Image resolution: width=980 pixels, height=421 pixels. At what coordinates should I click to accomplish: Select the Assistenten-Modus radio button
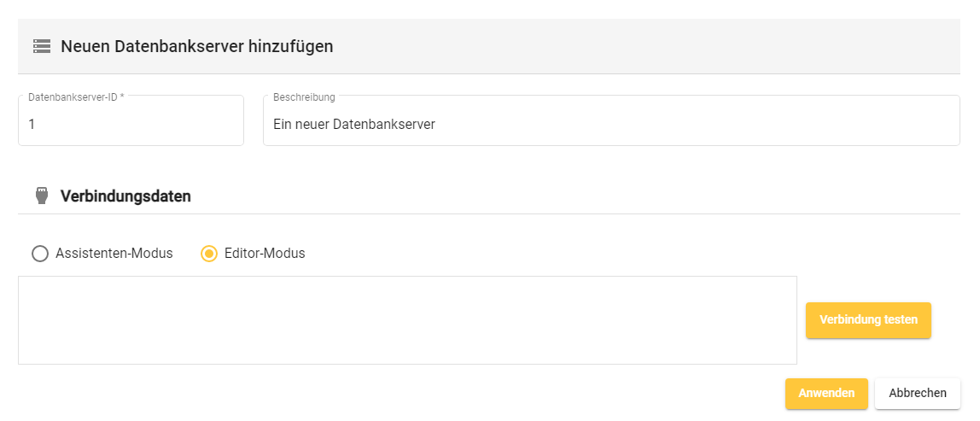[x=39, y=254]
